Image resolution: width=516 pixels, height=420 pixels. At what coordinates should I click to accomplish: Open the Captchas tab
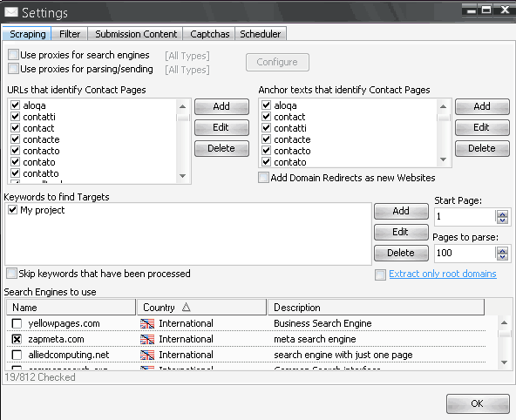point(209,34)
